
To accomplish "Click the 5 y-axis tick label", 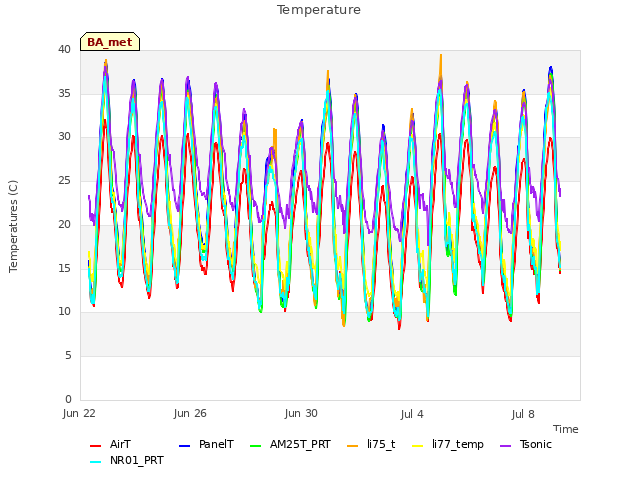I will pyautogui.click(x=68, y=356).
